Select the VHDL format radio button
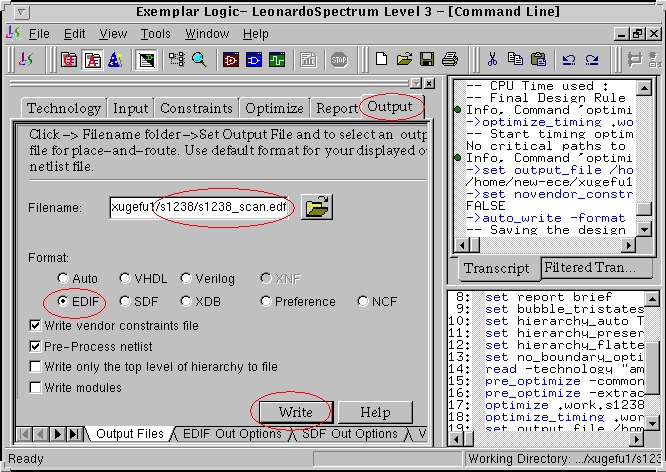 (x=125, y=279)
